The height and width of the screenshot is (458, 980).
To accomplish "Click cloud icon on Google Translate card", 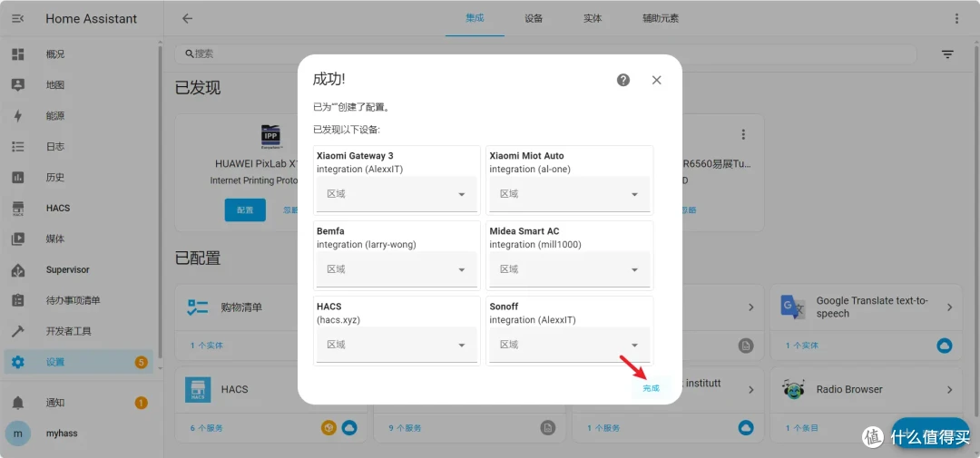I will [x=945, y=345].
